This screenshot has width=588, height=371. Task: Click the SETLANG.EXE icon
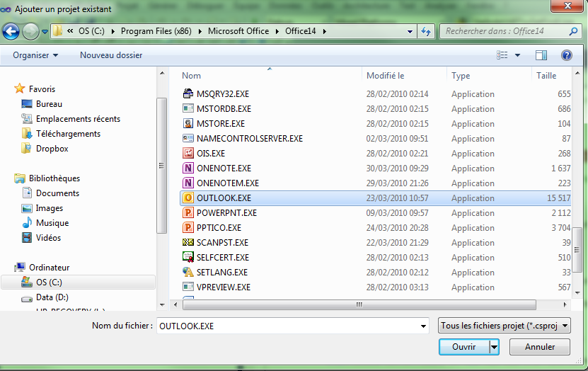(188, 273)
